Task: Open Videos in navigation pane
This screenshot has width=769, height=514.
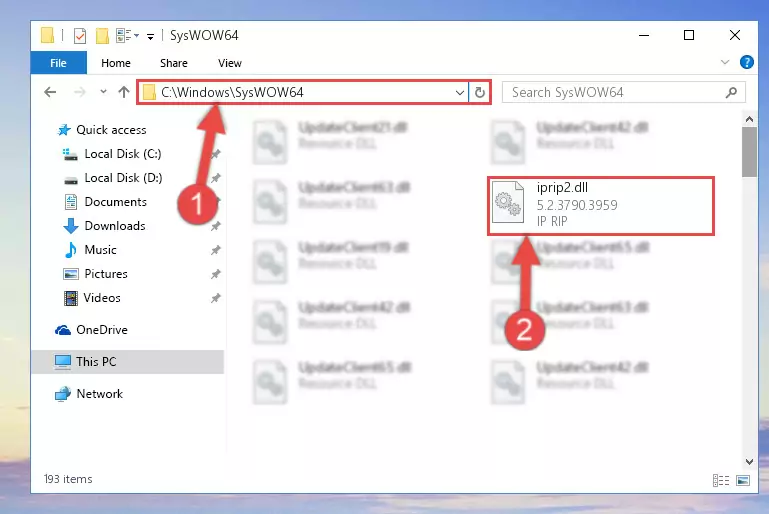Action: (102, 298)
